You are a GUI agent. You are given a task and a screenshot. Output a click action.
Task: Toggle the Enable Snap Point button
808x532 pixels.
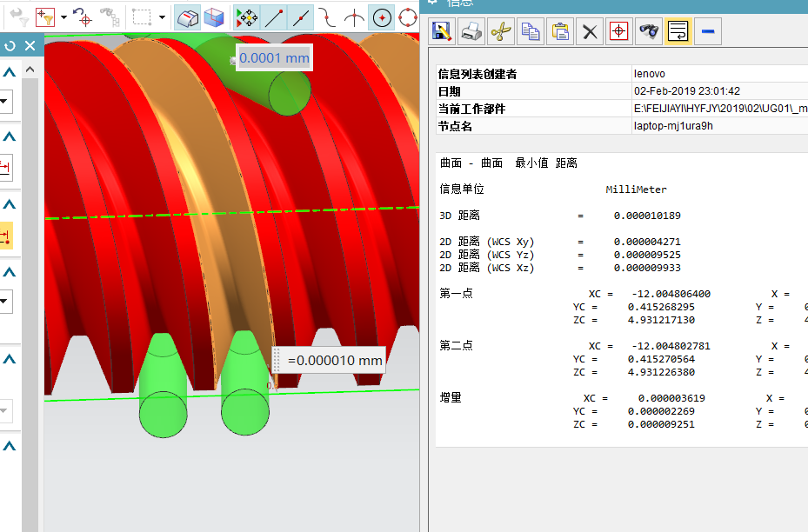click(247, 17)
